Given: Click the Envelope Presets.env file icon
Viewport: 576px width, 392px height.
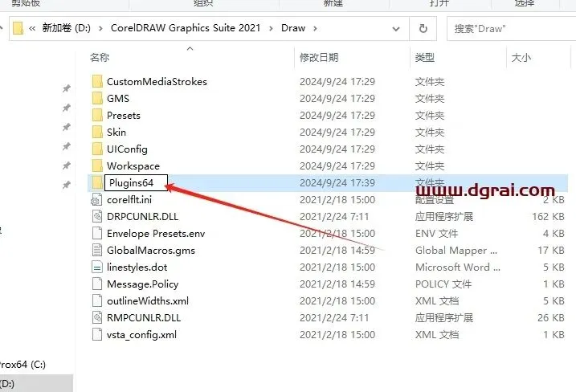Looking at the screenshot, I should click(x=97, y=233).
